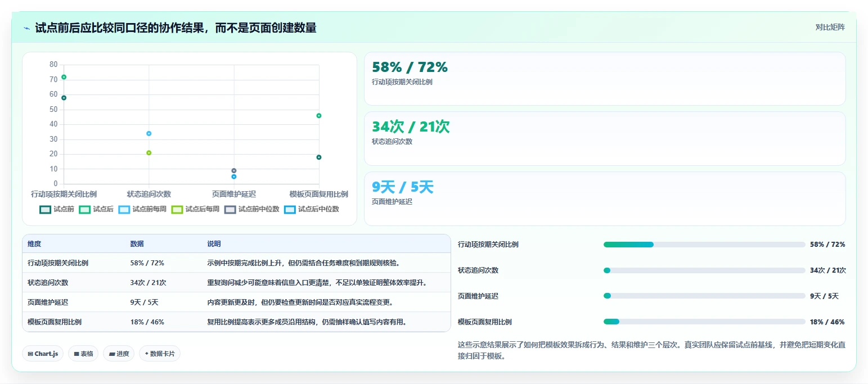Click the summary paragraph starting 这些示意结果

(x=651, y=350)
